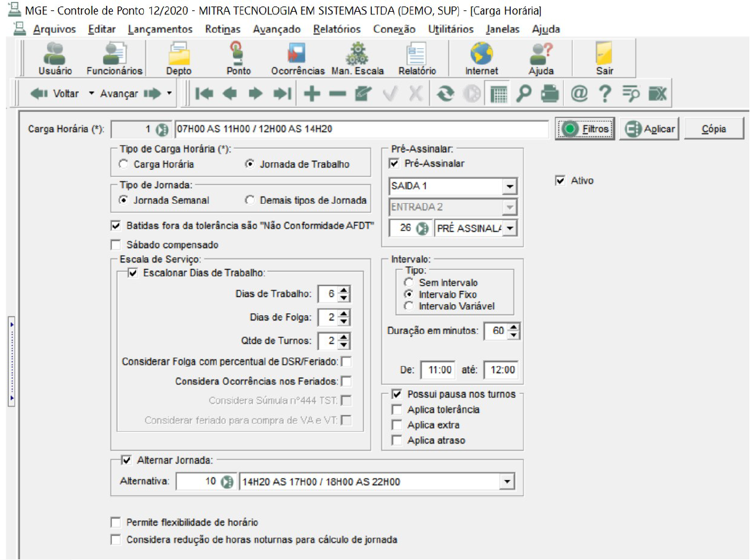Viewport: 750px width, 560px height.
Task: Open the Lançamentos menu
Action: [x=160, y=29]
